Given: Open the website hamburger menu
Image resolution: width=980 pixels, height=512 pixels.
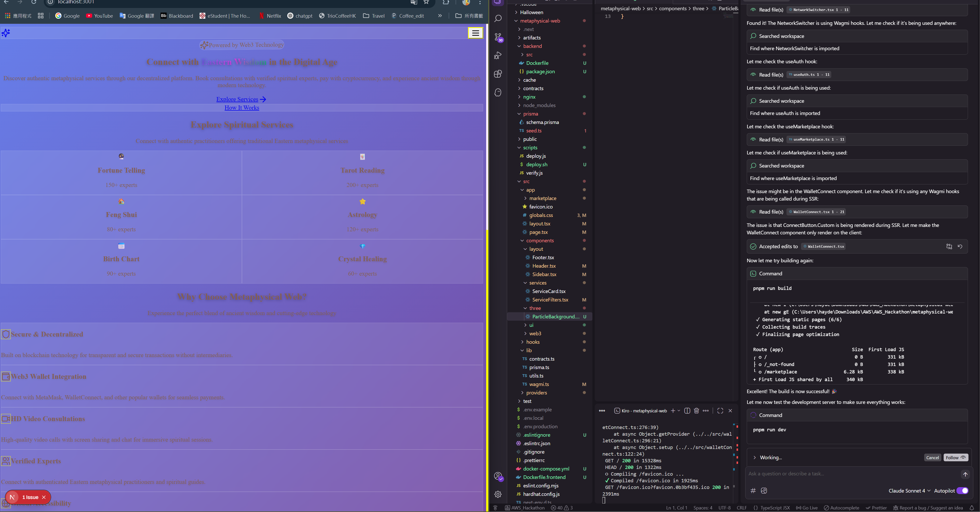Looking at the screenshot, I should coord(475,33).
